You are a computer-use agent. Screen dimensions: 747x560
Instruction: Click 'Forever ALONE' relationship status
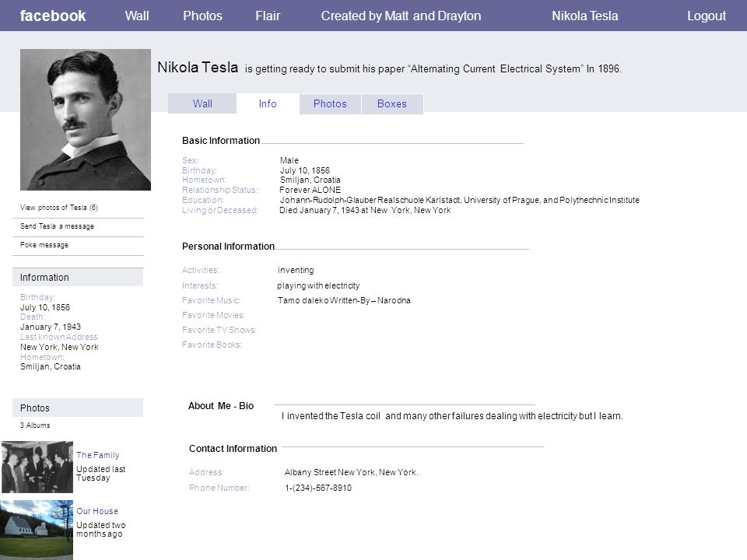[x=310, y=190]
